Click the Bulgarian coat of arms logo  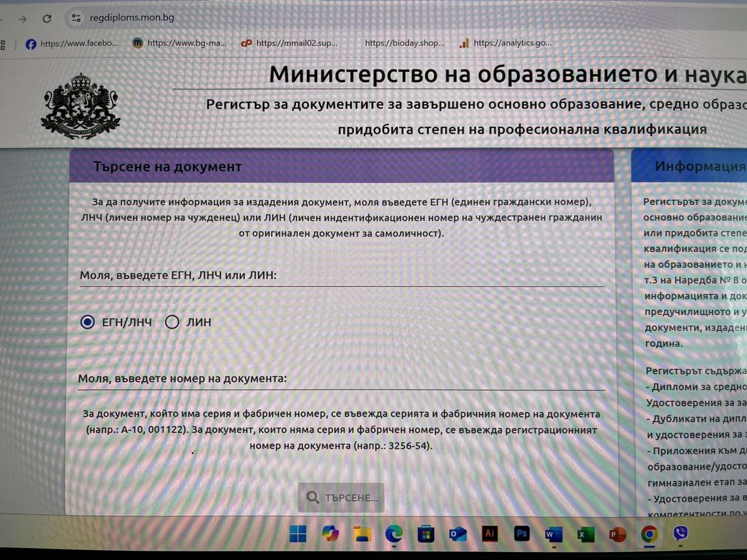81,107
